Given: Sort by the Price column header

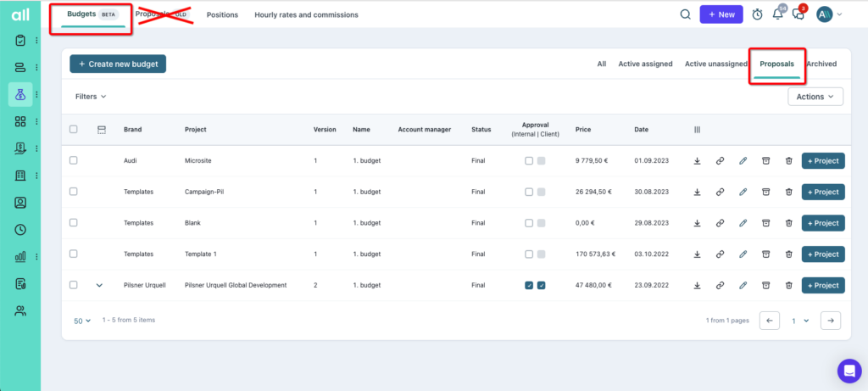Looking at the screenshot, I should click(583, 130).
